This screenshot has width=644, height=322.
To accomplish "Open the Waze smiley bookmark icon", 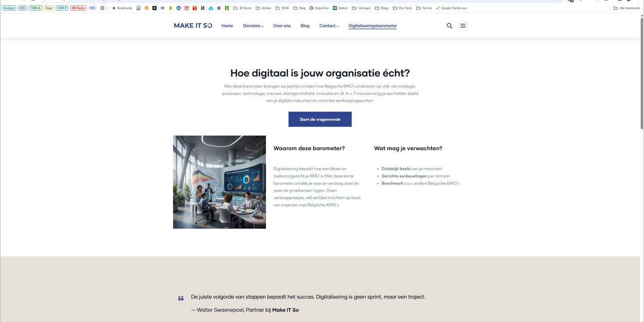I will pyautogui.click(x=139, y=8).
